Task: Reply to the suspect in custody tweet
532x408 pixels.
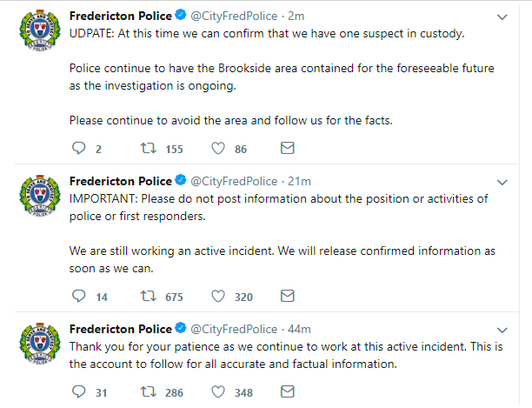Action: coord(78,149)
